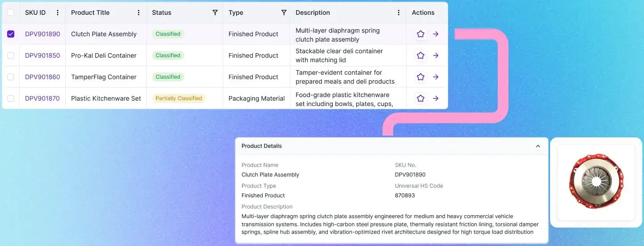The width and height of the screenshot is (644, 246).
Task: Open SKU ID column options menu
Action: pyautogui.click(x=58, y=13)
